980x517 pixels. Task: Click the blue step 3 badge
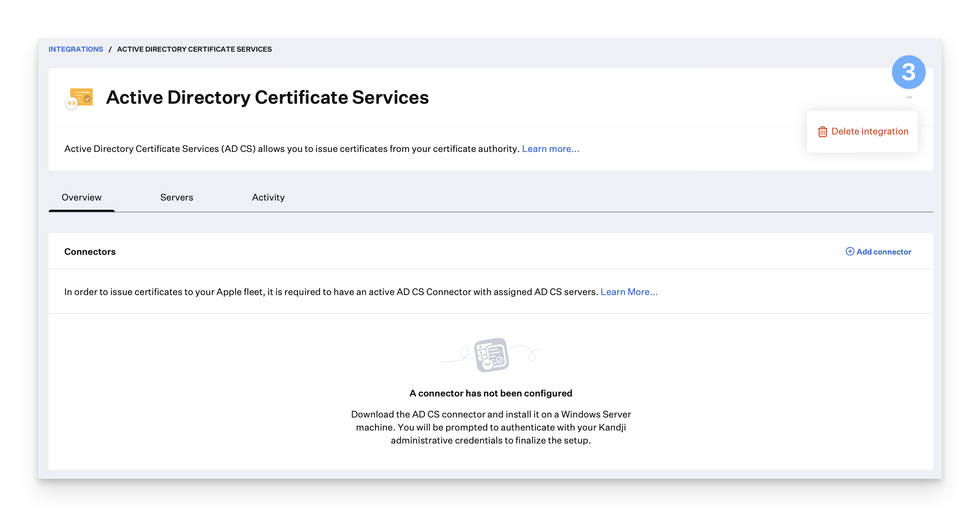click(908, 72)
